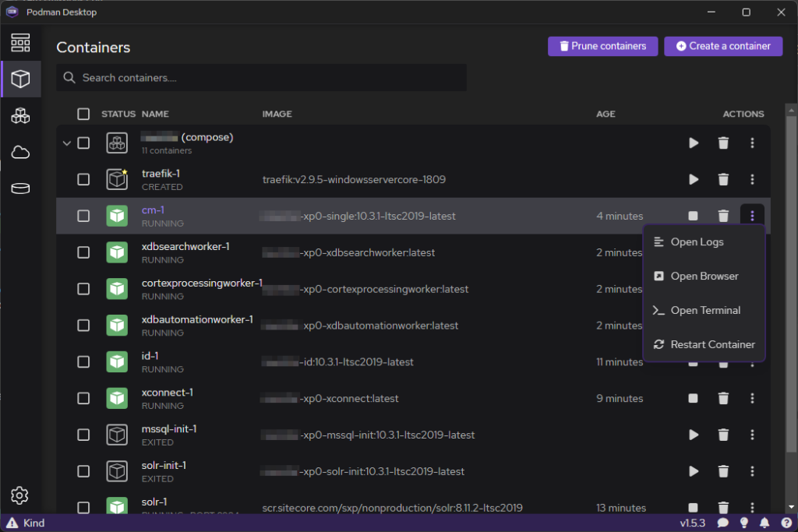Check the cortexprocessingworker-1 checkbox

(x=83, y=289)
